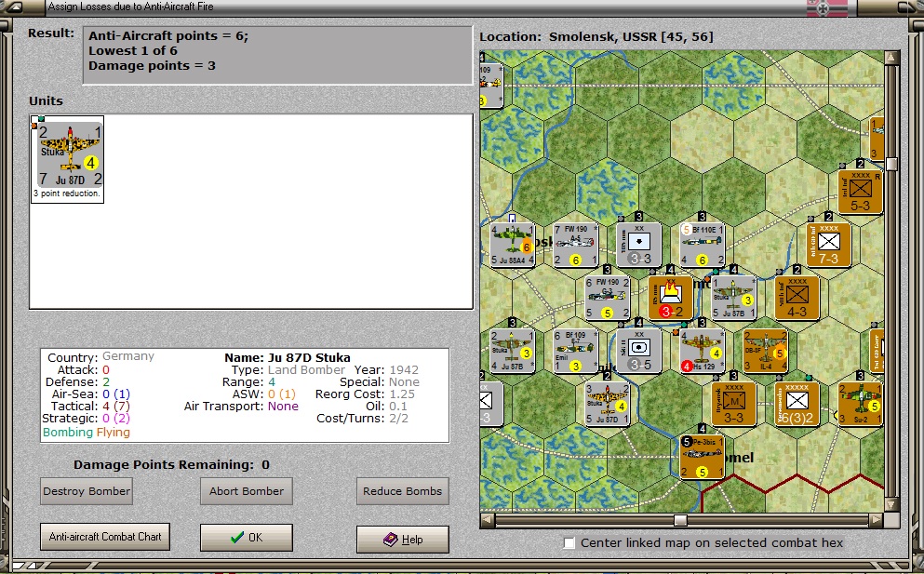
Task: Select the Soviet 5-3 infantry army counter
Action: [x=860, y=192]
